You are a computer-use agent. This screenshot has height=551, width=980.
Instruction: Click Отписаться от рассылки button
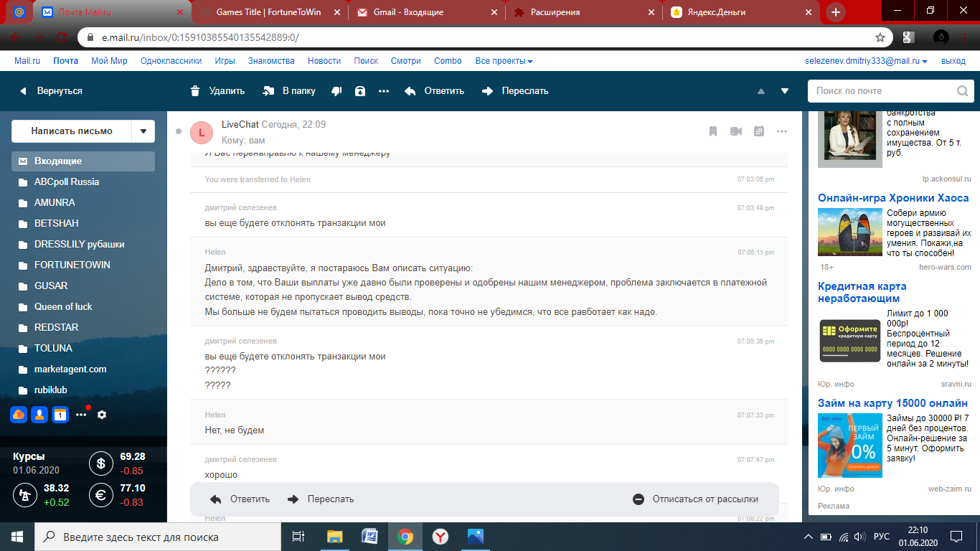tap(695, 499)
